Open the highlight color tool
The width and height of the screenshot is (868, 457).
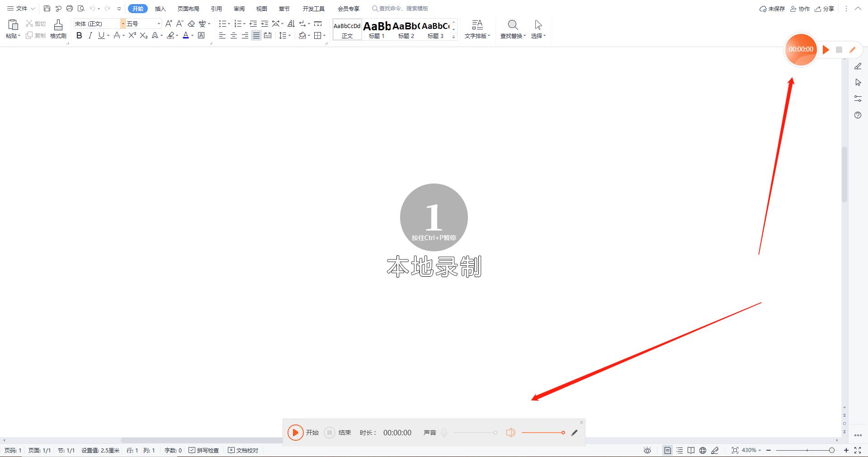coord(172,36)
